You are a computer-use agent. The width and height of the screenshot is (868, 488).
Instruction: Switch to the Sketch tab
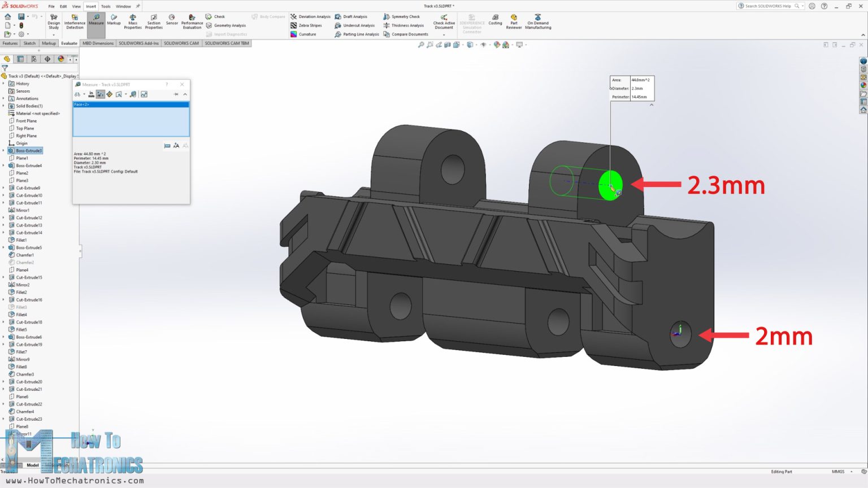29,43
